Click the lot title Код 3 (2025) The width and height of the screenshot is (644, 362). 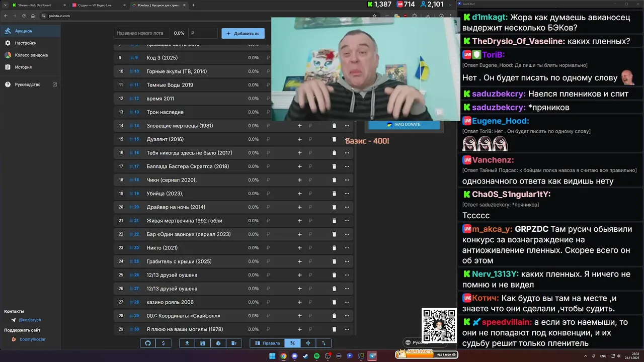pyautogui.click(x=162, y=58)
